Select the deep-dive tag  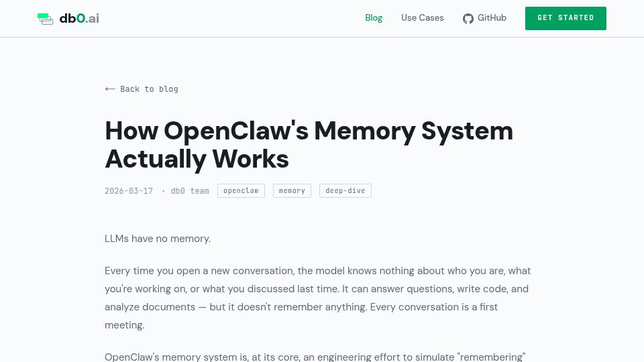tap(345, 191)
